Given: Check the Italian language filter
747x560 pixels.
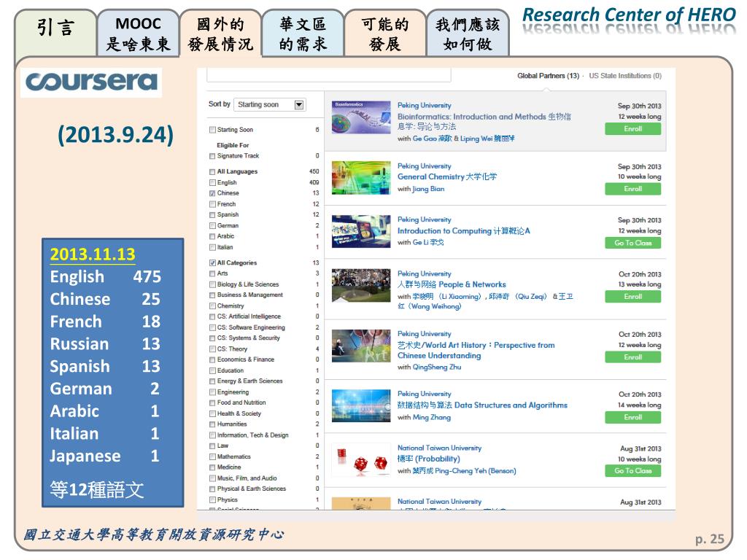Looking at the screenshot, I should click(212, 247).
